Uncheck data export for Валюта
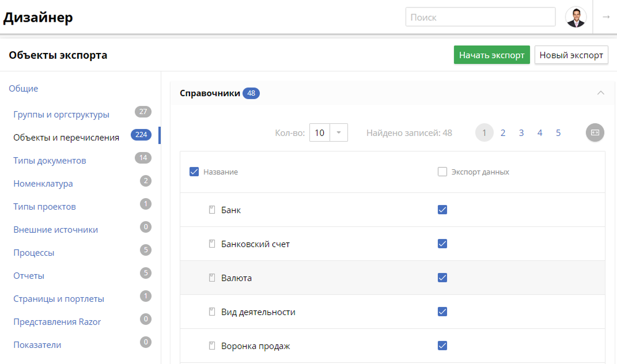The height and width of the screenshot is (364, 617). (442, 278)
